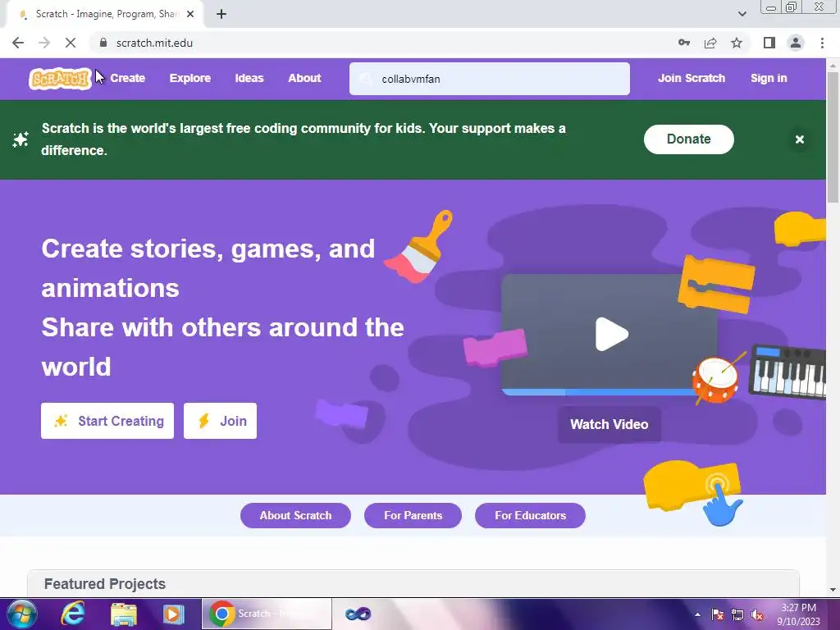
Task: Open a new tab with the plus button
Action: (221, 14)
